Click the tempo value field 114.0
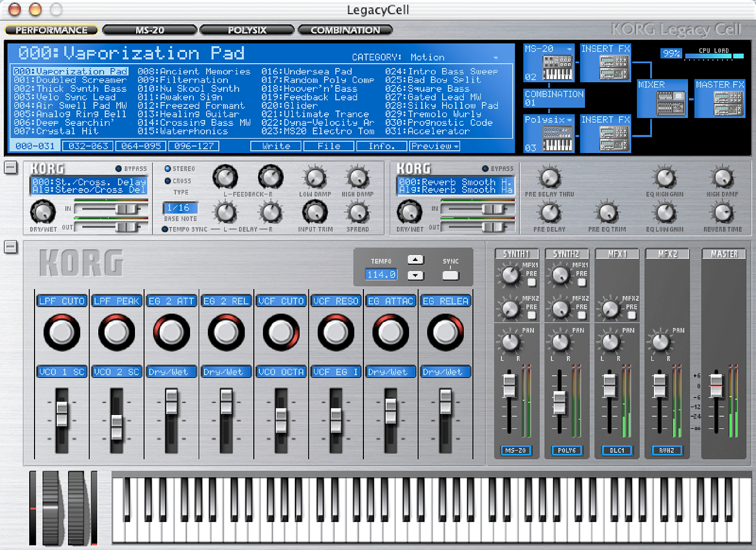The height and width of the screenshot is (550, 756). (381, 275)
